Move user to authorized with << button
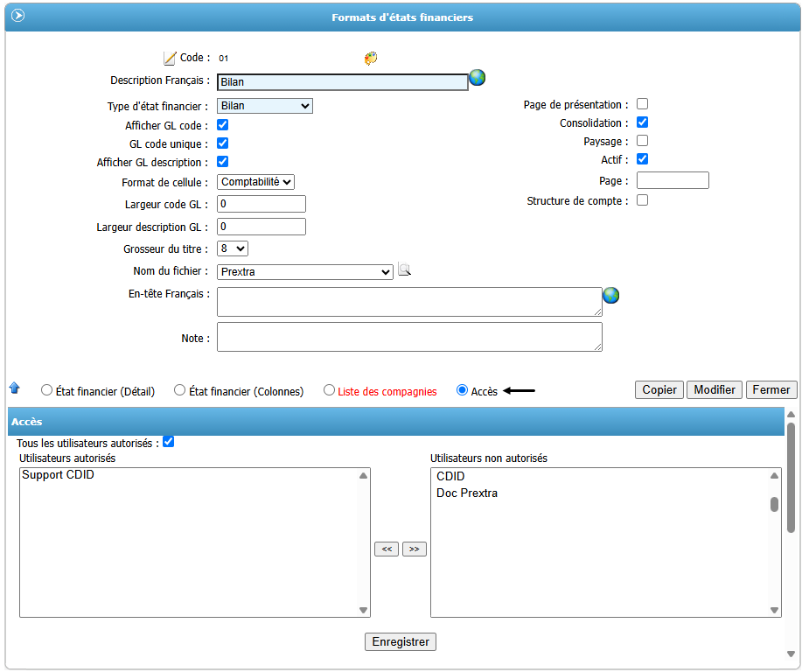 click(386, 549)
